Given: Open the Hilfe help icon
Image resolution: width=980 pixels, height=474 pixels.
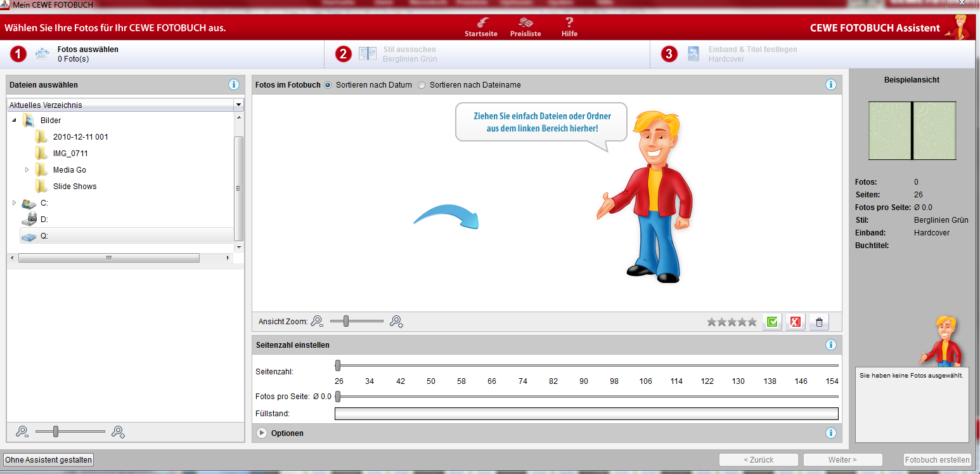Looking at the screenshot, I should click(569, 27).
